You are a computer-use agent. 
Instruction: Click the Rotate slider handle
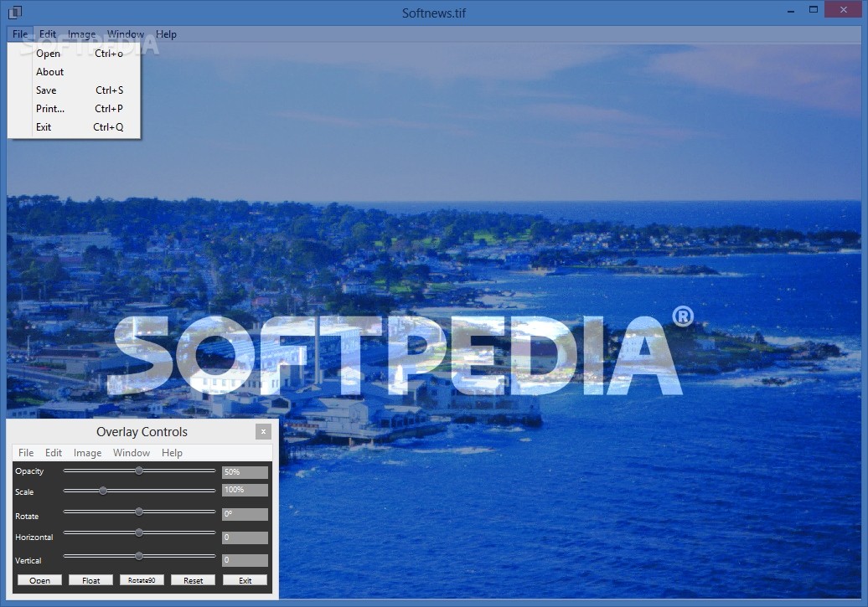[139, 512]
